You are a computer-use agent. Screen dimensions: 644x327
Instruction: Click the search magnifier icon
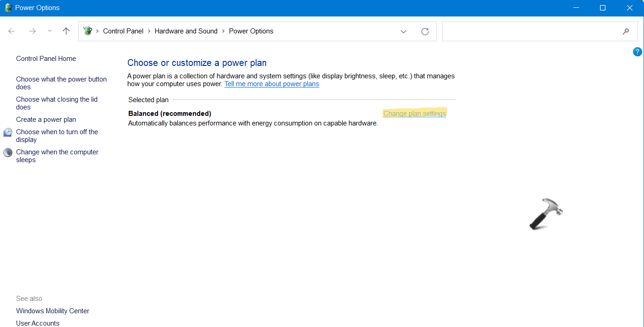tap(626, 31)
